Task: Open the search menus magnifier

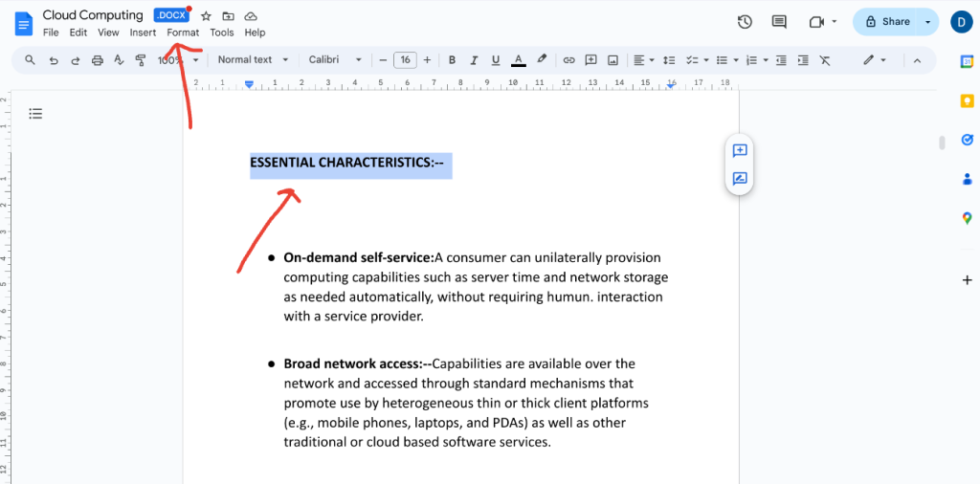Action: coord(30,60)
